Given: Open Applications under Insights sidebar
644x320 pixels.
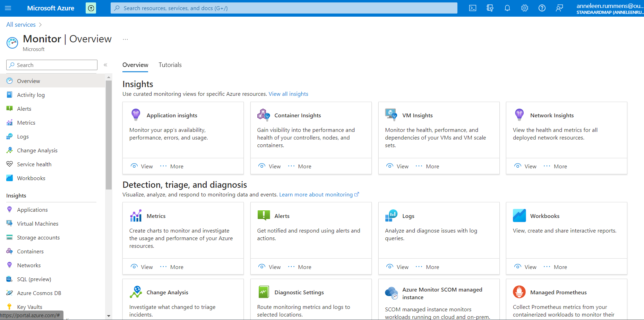Looking at the screenshot, I should point(52,210).
